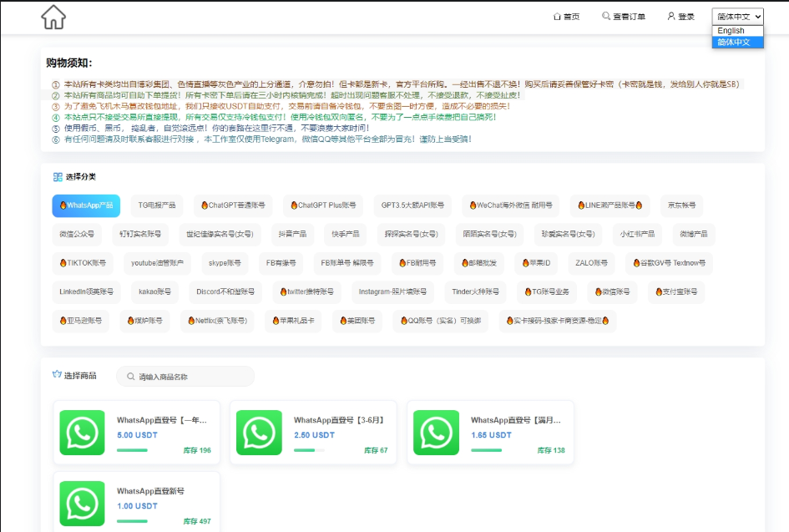The width and height of the screenshot is (789, 532).
Task: Click the WhatsApp logo of the 1.65 USDT product
Action: pos(437,433)
